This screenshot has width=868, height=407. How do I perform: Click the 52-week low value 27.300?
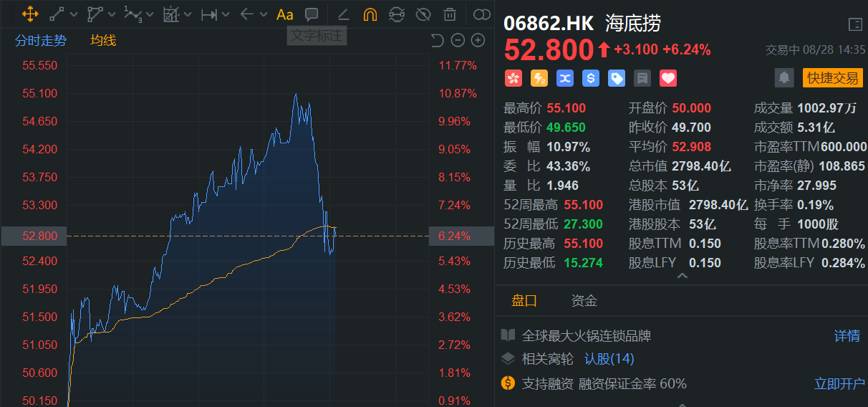click(x=583, y=224)
